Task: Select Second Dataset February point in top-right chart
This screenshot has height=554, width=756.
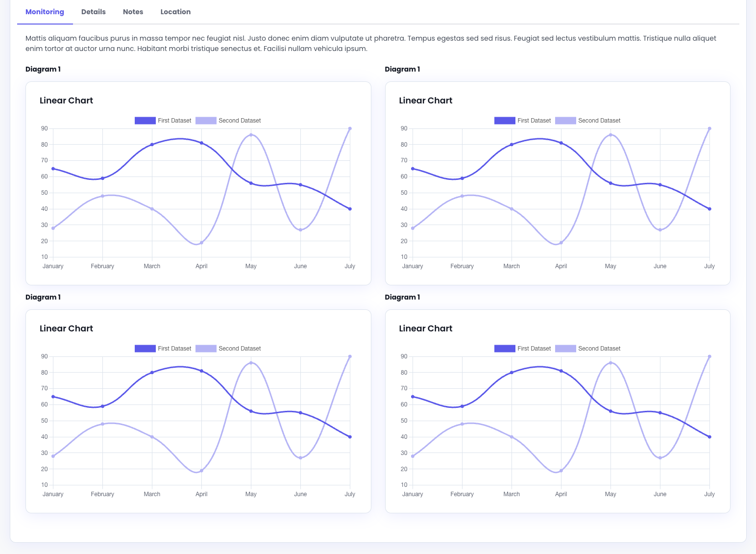Action: [462, 196]
